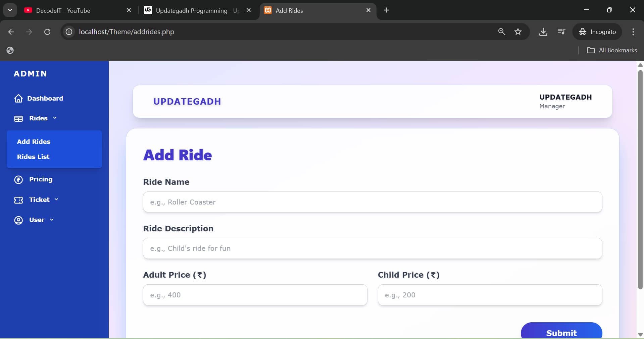Click the Rides table icon in sidebar

[18, 119]
